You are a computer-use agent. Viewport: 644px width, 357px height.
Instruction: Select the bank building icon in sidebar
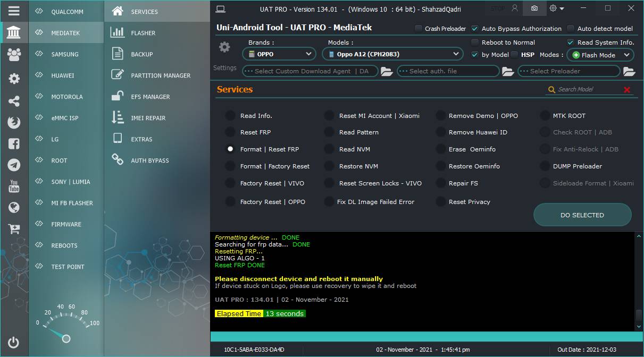point(14,33)
